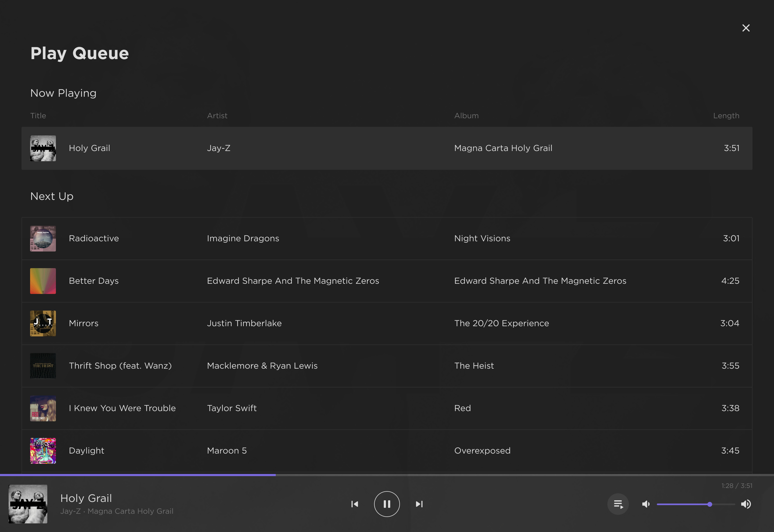774x532 pixels.
Task: Click the Radioactive album thumbnail
Action: 43,239
